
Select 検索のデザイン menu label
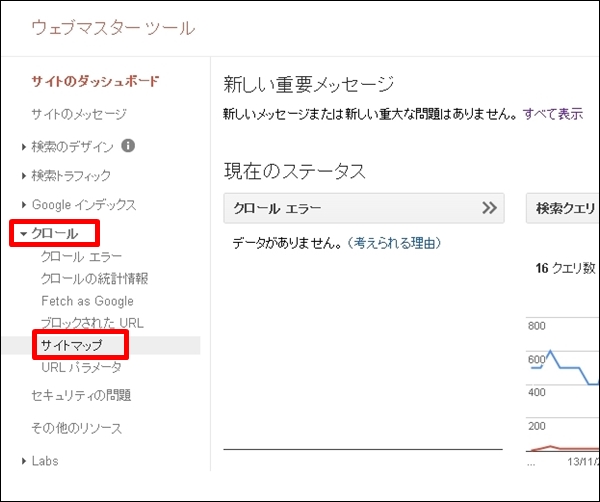click(72, 147)
